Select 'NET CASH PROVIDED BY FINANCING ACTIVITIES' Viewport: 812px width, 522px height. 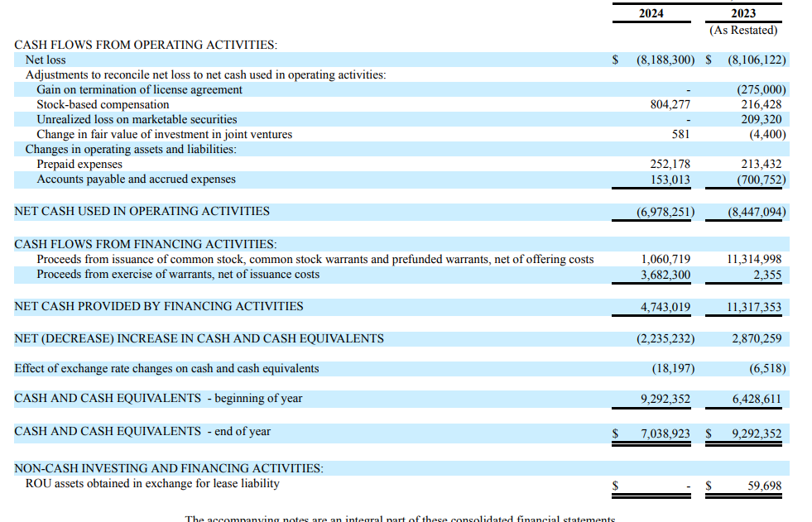click(158, 307)
